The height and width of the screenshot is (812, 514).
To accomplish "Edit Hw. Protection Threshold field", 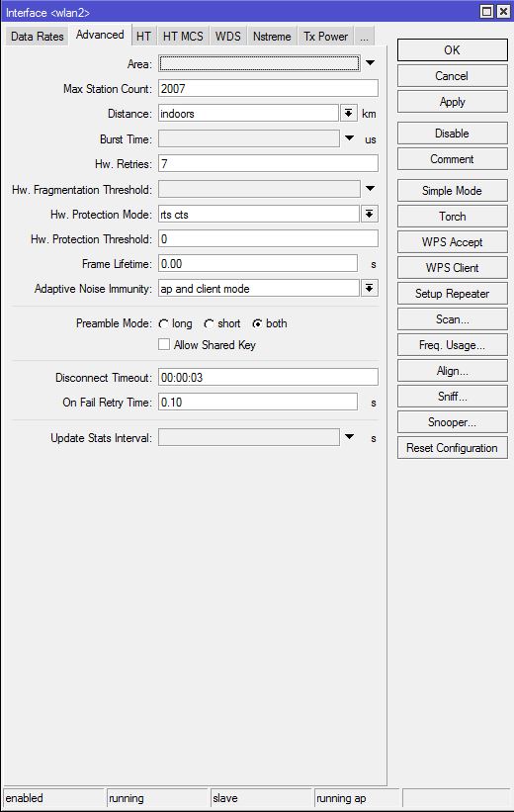I will click(268, 238).
